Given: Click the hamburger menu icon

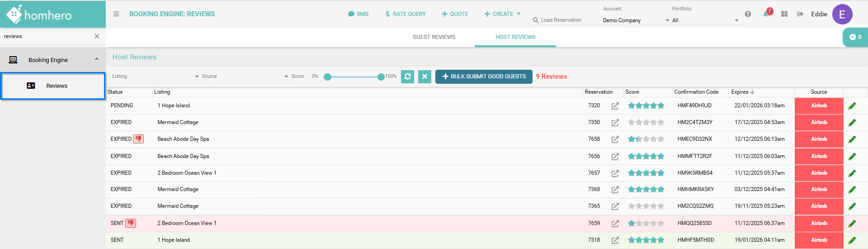Looking at the screenshot, I should pos(116,14).
